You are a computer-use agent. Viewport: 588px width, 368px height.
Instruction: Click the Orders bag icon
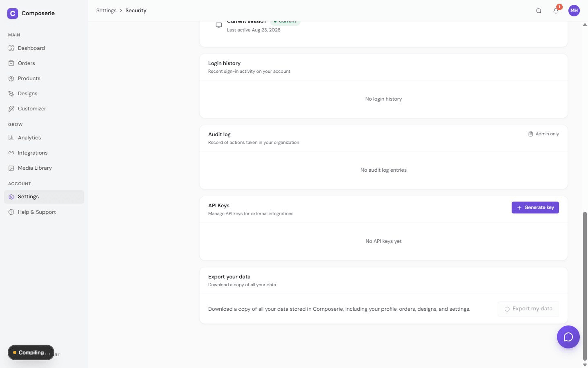point(11,63)
